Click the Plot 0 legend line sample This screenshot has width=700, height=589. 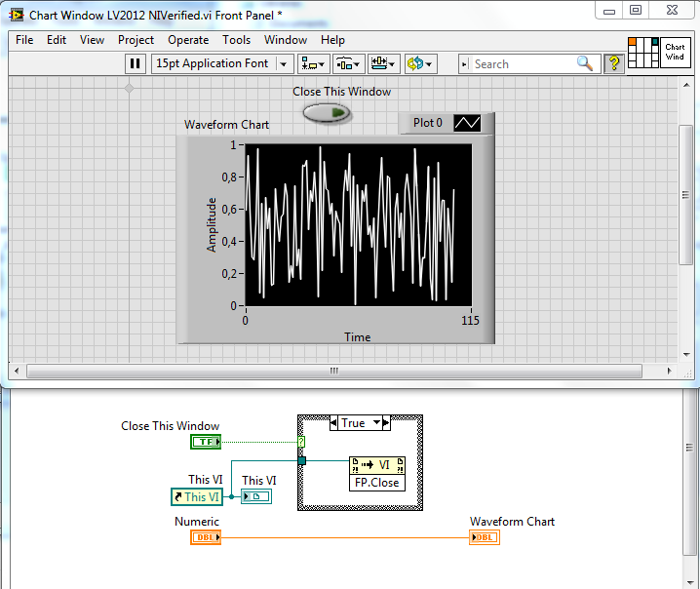coord(467,123)
